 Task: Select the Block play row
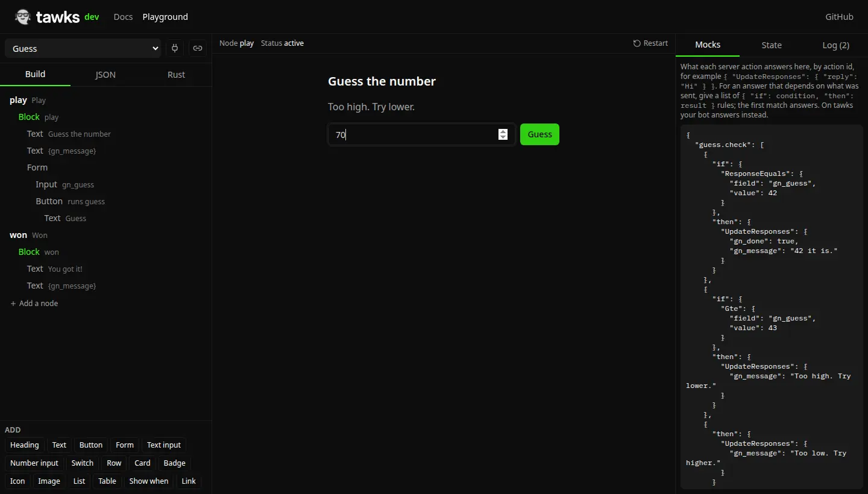pos(105,117)
